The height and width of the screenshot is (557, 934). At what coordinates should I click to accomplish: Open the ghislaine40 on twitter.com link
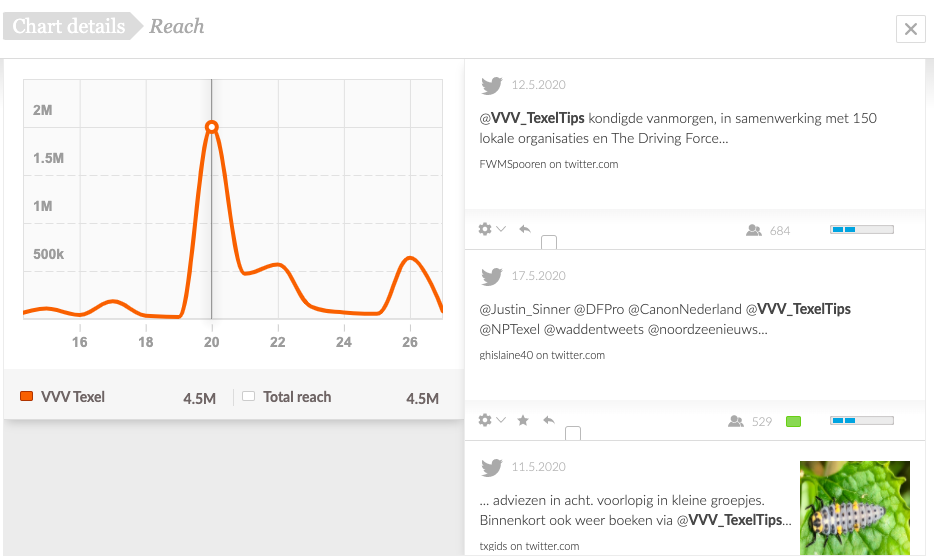(542, 355)
